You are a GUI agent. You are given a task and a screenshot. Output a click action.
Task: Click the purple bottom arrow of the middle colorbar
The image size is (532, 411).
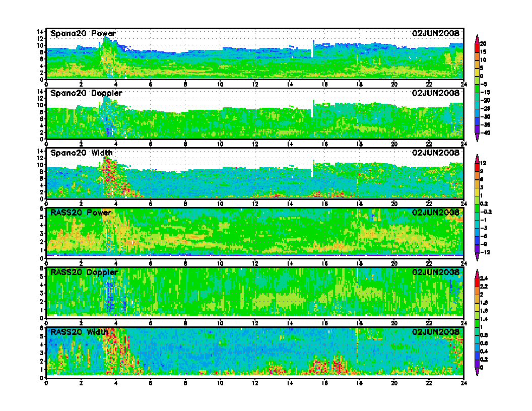click(x=477, y=257)
